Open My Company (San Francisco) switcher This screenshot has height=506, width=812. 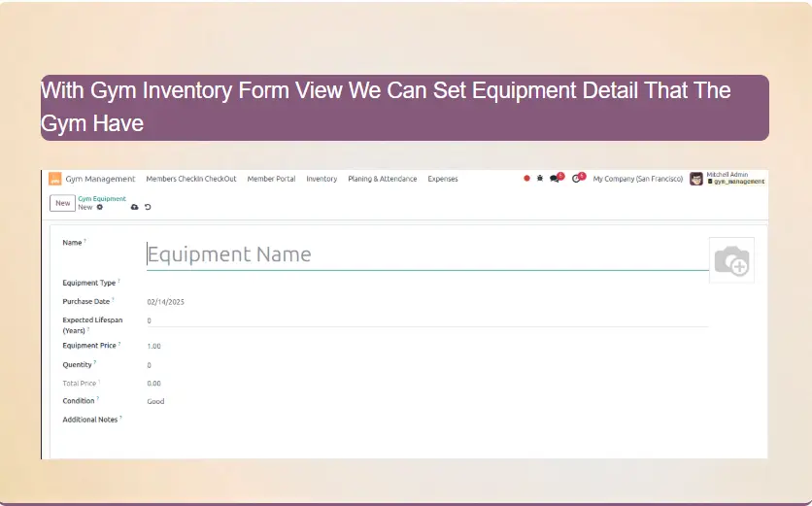637,179
